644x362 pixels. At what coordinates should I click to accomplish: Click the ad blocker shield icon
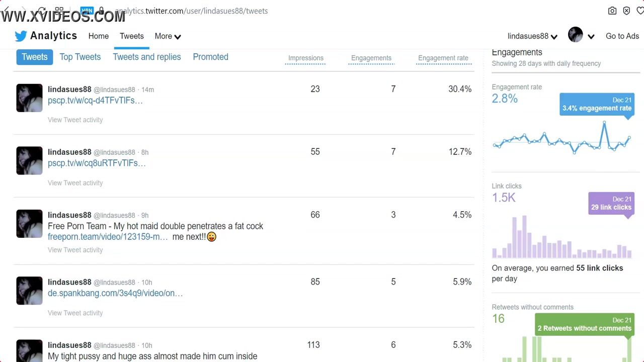626,11
